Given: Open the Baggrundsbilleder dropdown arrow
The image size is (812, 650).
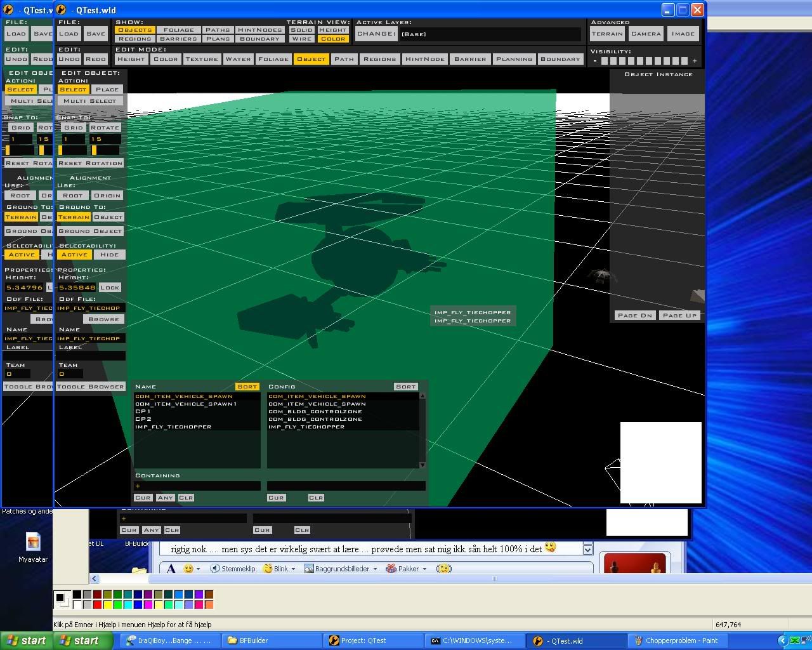Looking at the screenshot, I should [375, 569].
